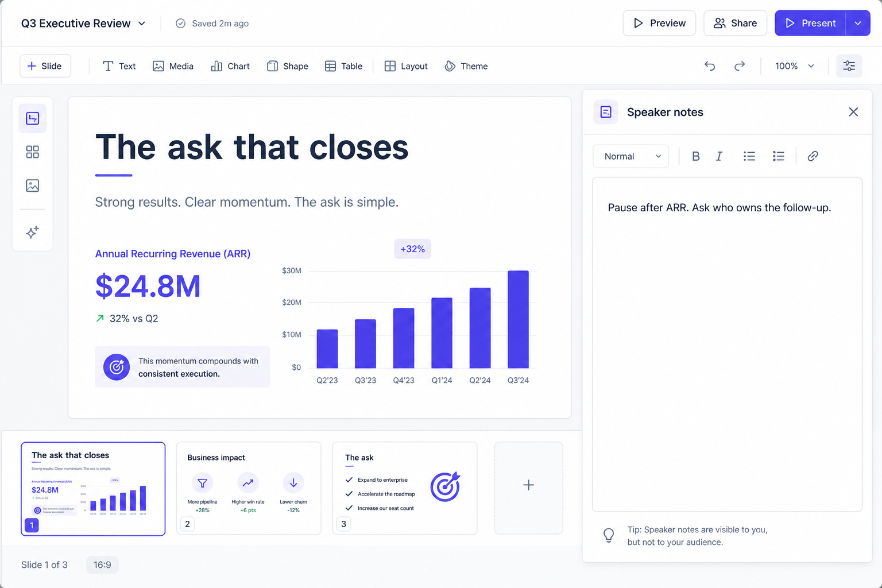Toggle bold formatting in speaker notes

point(695,156)
